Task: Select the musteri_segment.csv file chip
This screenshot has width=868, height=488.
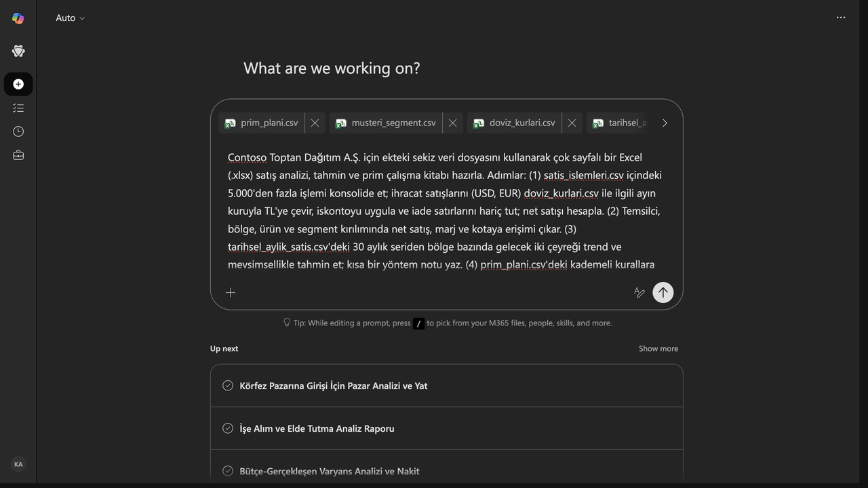Action: point(387,123)
